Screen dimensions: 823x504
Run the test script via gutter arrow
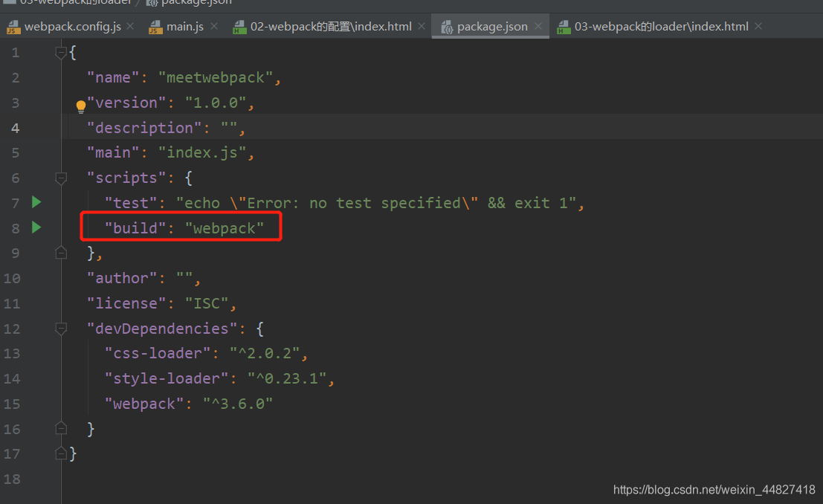coord(36,202)
